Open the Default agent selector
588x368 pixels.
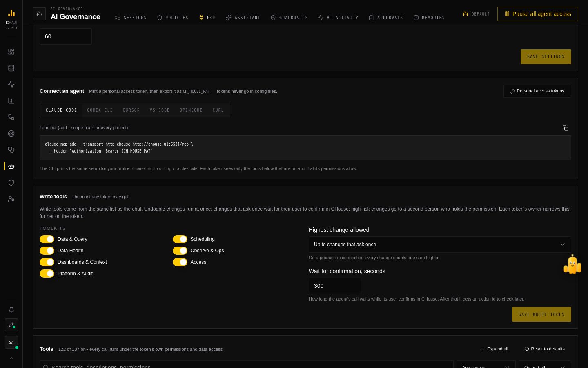tap(476, 14)
